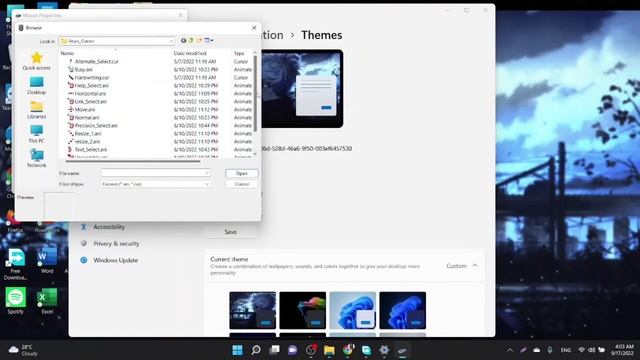Select the dark blue Windows bloom theme

(402, 310)
